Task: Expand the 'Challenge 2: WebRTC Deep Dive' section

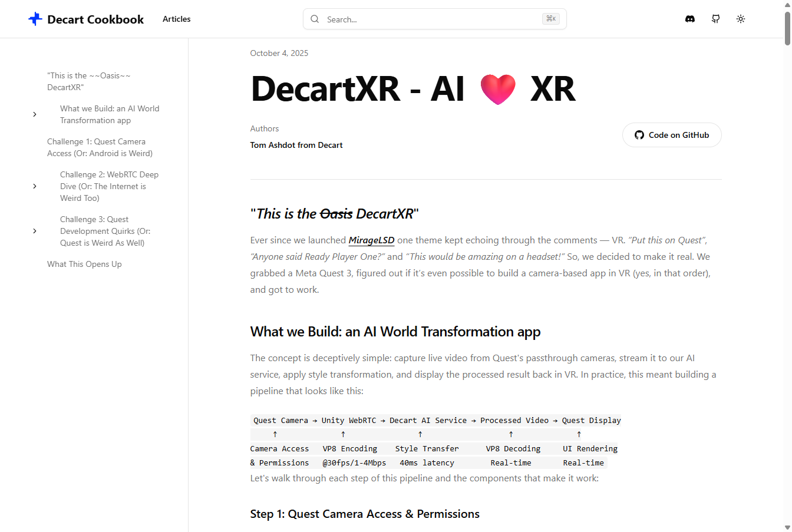Action: click(x=35, y=186)
